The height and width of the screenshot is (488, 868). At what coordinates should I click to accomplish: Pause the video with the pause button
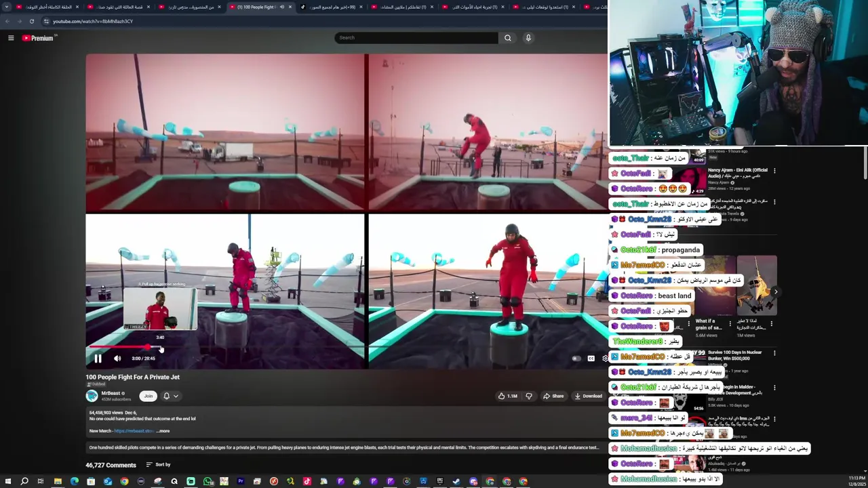coord(98,359)
